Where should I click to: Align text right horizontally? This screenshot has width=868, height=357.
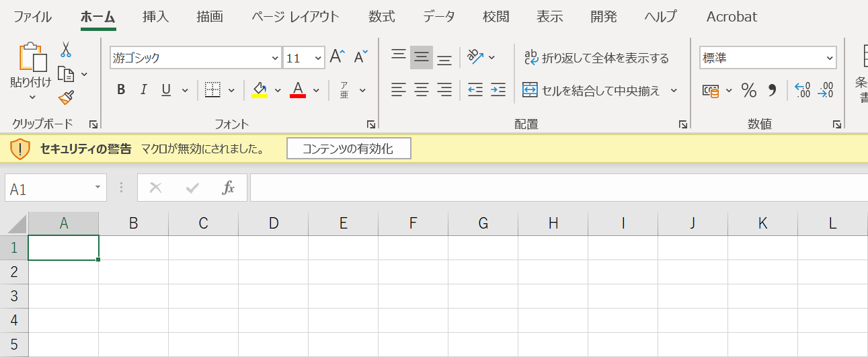444,89
